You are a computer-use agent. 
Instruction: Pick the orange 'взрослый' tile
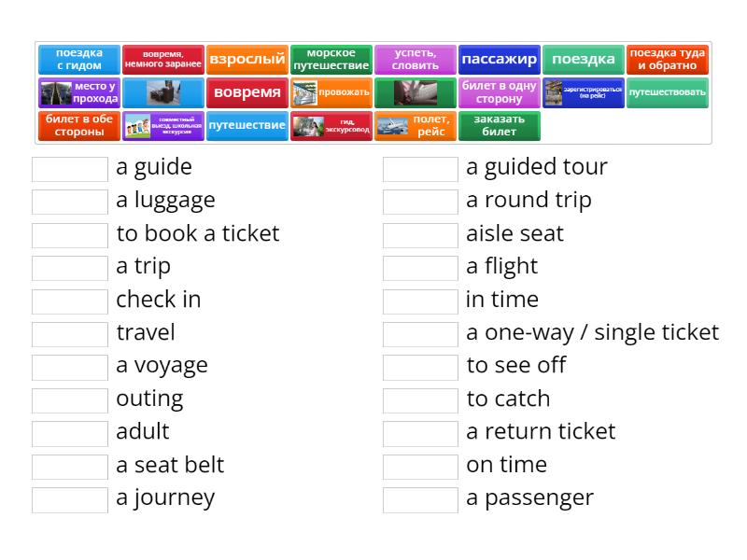pyautogui.click(x=247, y=60)
